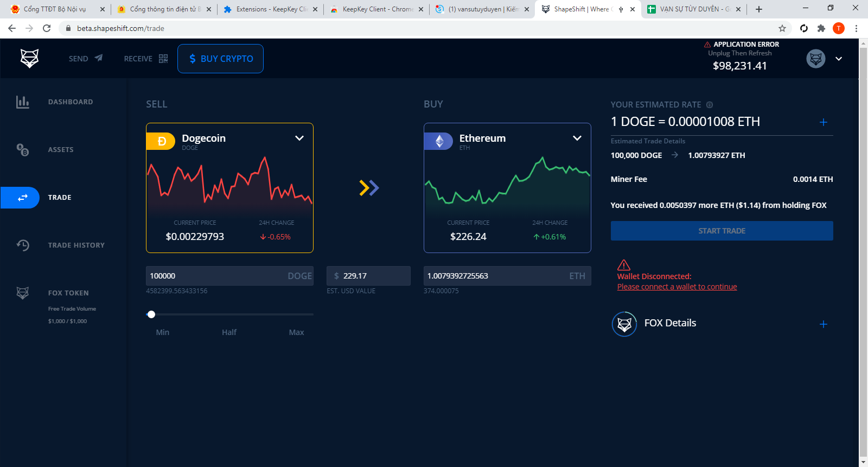Click the Ethereum +0.61% change value
The width and height of the screenshot is (868, 467).
tap(550, 237)
